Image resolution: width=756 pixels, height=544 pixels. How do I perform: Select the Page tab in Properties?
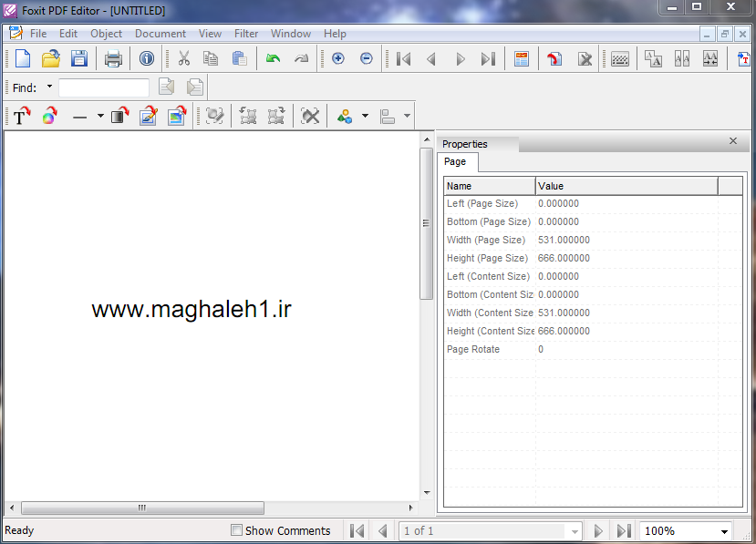(x=455, y=161)
